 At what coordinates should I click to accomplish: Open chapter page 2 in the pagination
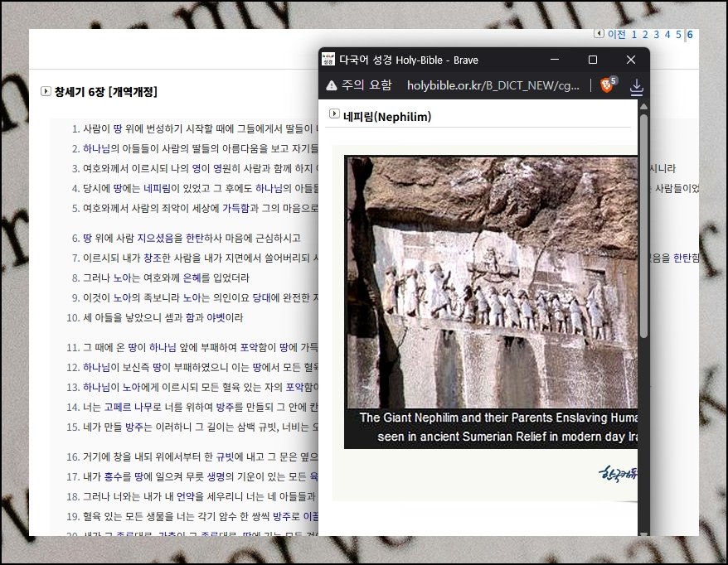pos(645,34)
